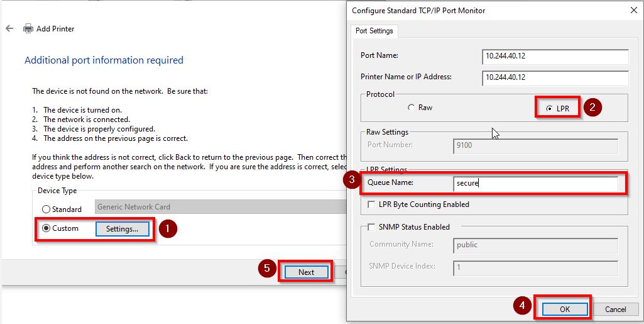The width and height of the screenshot is (644, 324).
Task: Focus the Port Name text field
Action: tap(555, 56)
